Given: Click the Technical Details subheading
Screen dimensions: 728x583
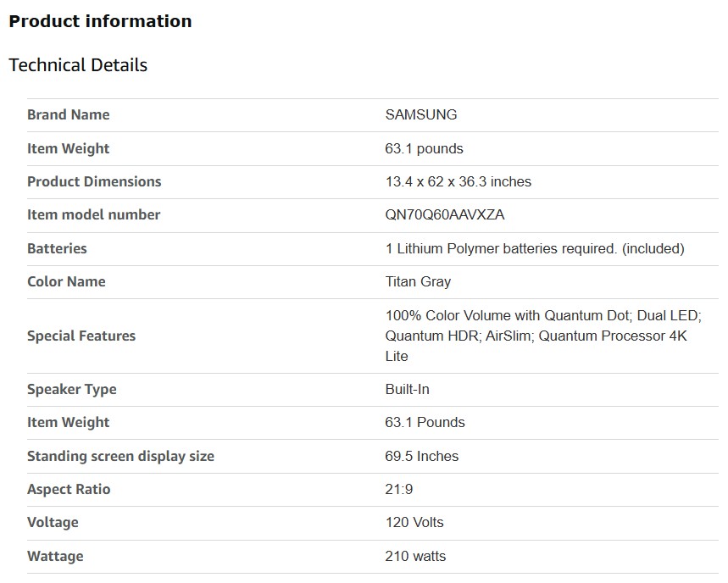Looking at the screenshot, I should pos(78,65).
